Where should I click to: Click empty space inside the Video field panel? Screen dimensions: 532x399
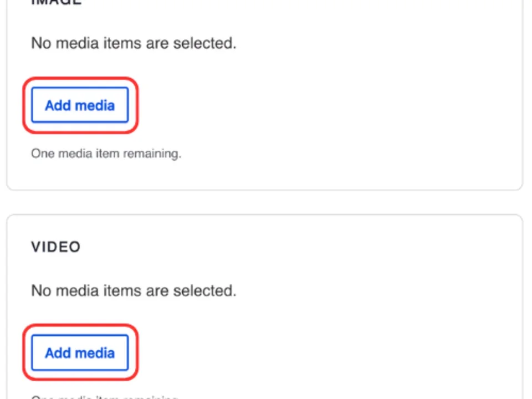click(x=360, y=344)
